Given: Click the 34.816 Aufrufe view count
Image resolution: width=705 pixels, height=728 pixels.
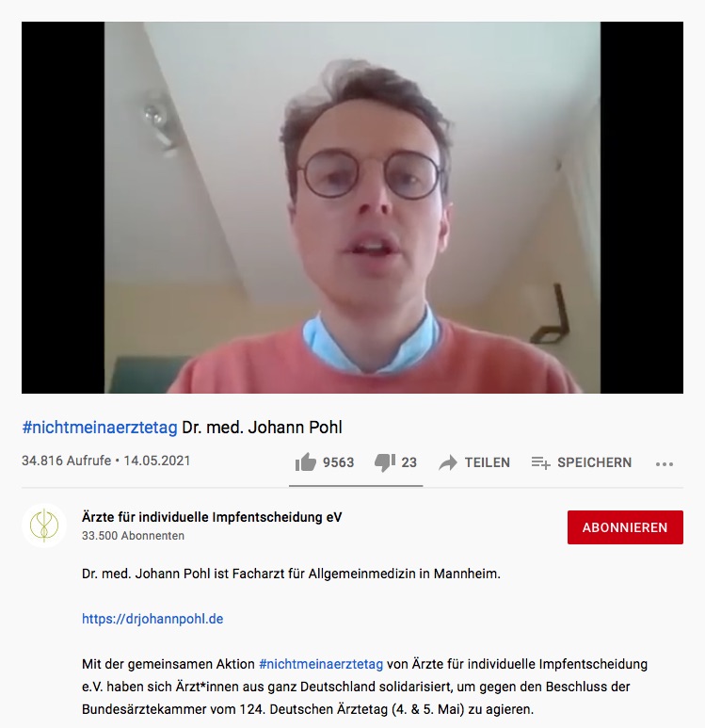Looking at the screenshot, I should click(x=67, y=461).
